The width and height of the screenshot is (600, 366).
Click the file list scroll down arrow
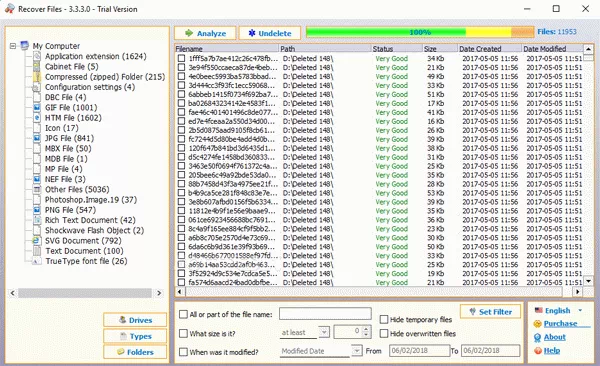(589, 282)
